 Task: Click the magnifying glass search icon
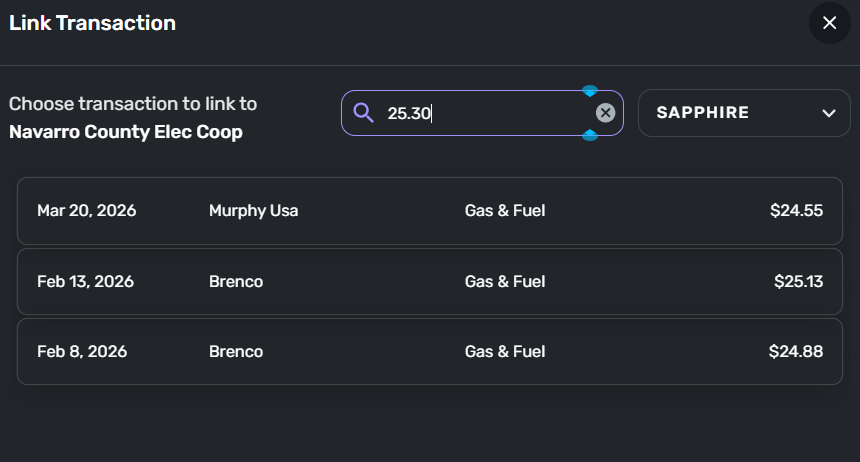[x=364, y=113]
